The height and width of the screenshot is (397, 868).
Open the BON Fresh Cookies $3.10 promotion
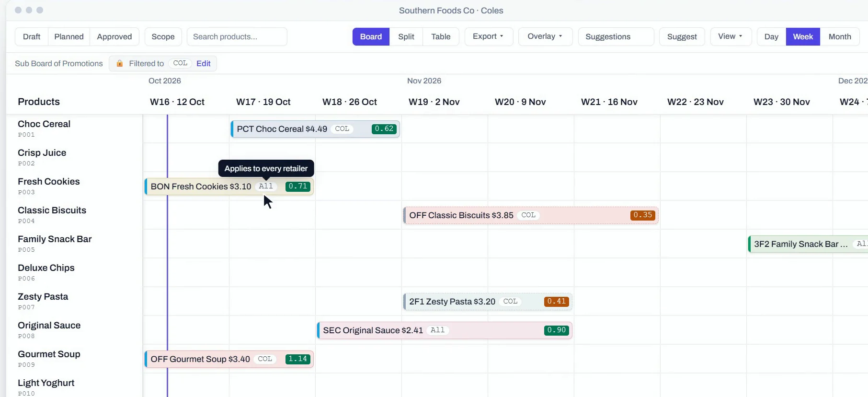229,187
